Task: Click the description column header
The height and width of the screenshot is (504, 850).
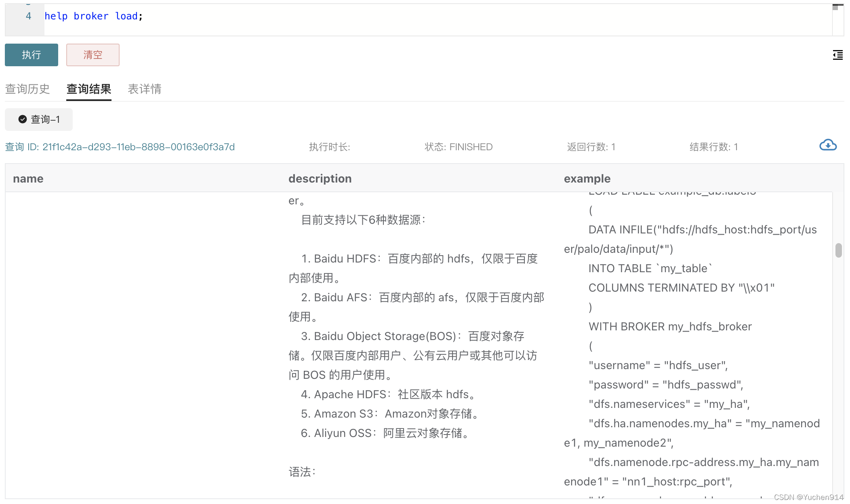Action: click(x=320, y=178)
